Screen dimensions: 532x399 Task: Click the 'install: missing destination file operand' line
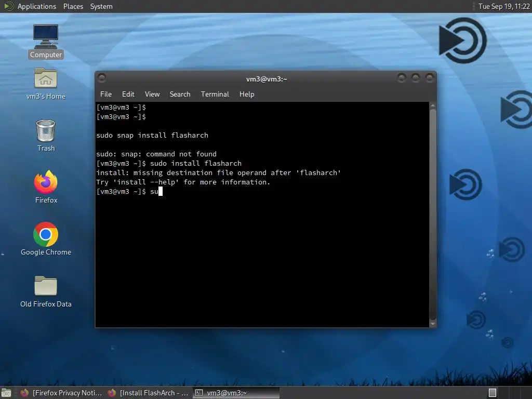tap(218, 172)
